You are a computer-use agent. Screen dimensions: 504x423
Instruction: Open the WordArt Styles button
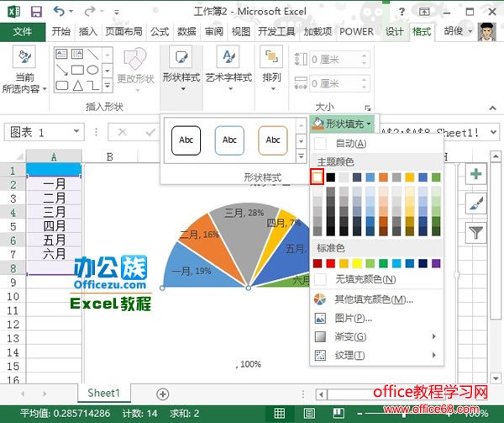(x=228, y=69)
